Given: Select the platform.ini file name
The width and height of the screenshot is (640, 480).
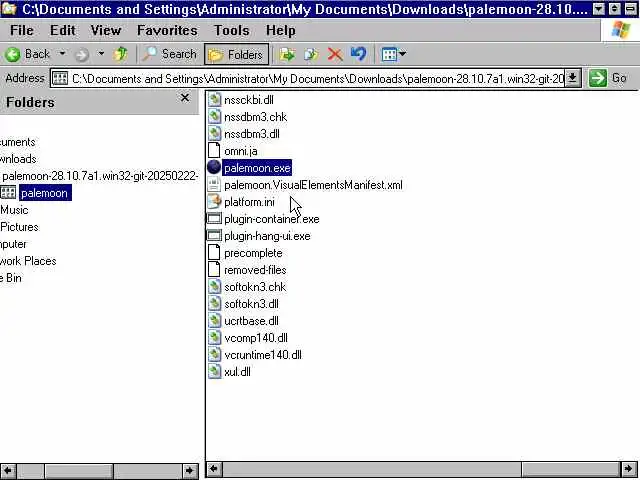Looking at the screenshot, I should point(249,202).
